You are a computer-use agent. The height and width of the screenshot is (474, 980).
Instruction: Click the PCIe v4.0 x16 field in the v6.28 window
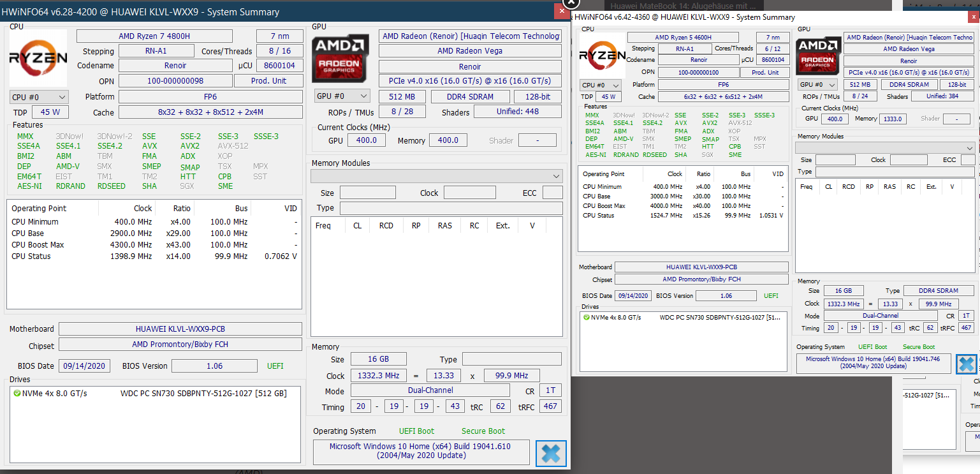pos(470,81)
